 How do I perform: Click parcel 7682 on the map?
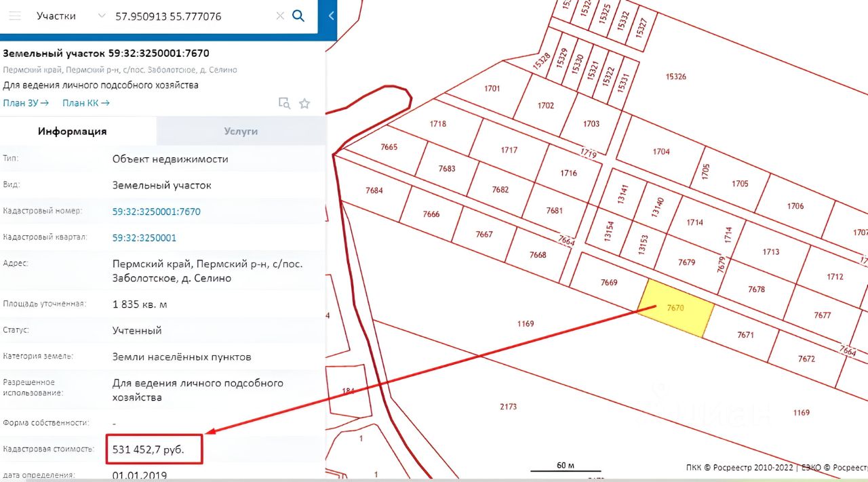[x=500, y=190]
